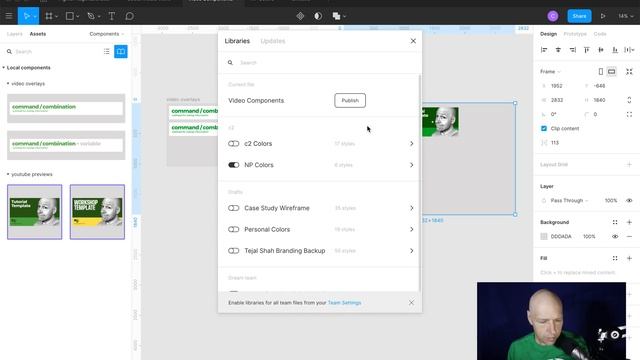Click the Align top icon
This screenshot has width=640, height=360.
587,50
